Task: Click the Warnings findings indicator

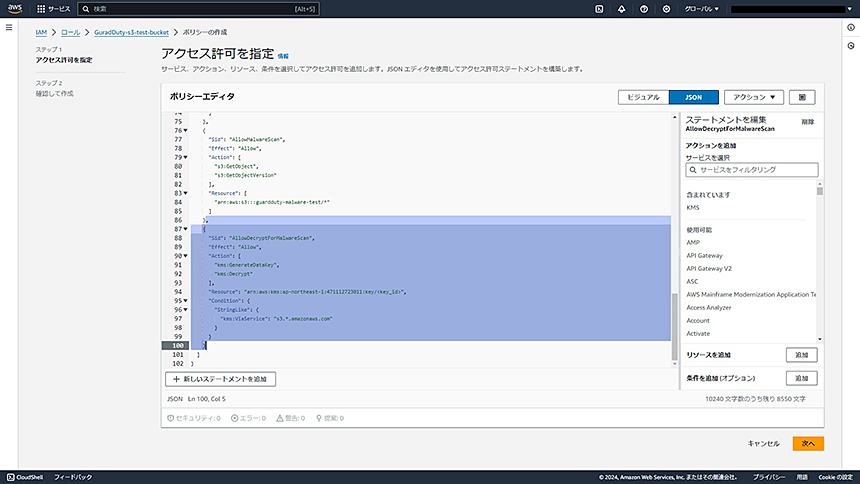Action: [x=291, y=418]
